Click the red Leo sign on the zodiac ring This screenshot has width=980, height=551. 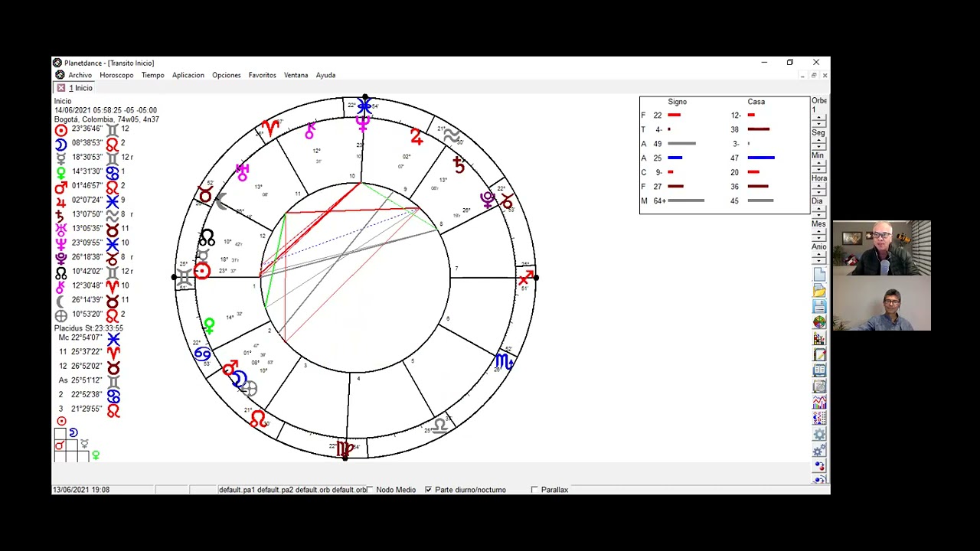tap(258, 419)
